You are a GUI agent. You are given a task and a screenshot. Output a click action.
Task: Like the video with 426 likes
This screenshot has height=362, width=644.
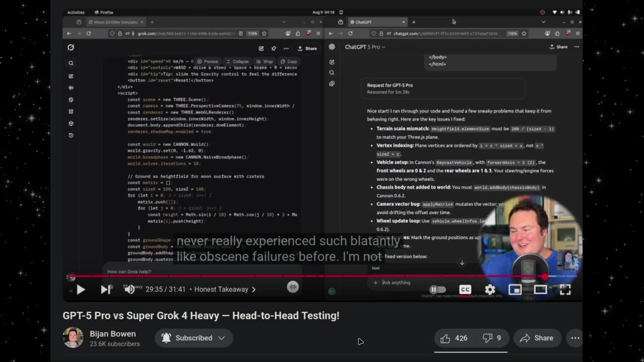pyautogui.click(x=454, y=338)
